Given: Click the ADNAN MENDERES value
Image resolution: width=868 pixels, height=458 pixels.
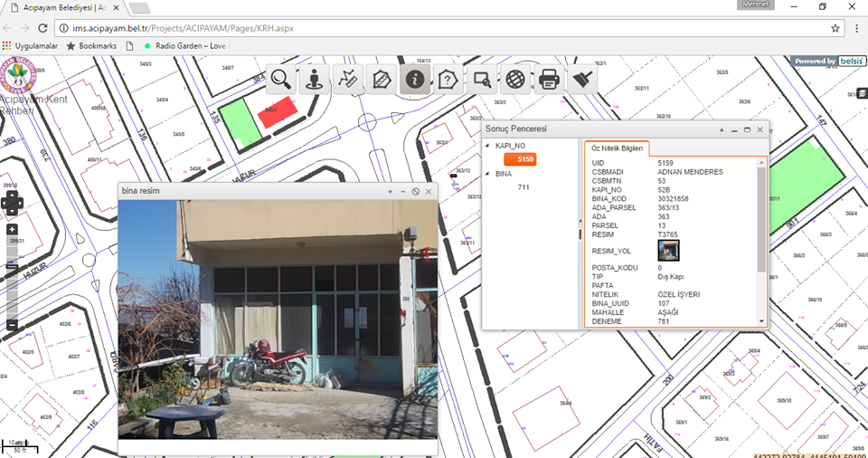Looking at the screenshot, I should (690, 172).
